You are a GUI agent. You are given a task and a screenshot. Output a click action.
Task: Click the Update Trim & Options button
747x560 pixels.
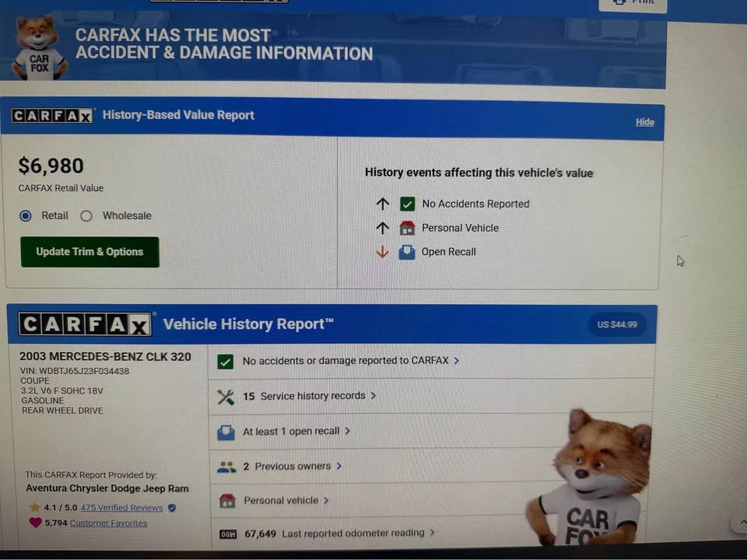coord(89,252)
